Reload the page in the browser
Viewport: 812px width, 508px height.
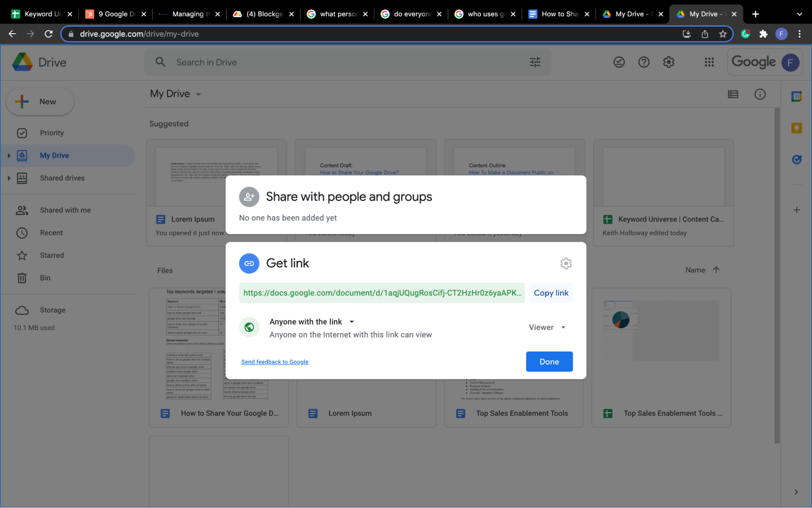click(x=48, y=34)
